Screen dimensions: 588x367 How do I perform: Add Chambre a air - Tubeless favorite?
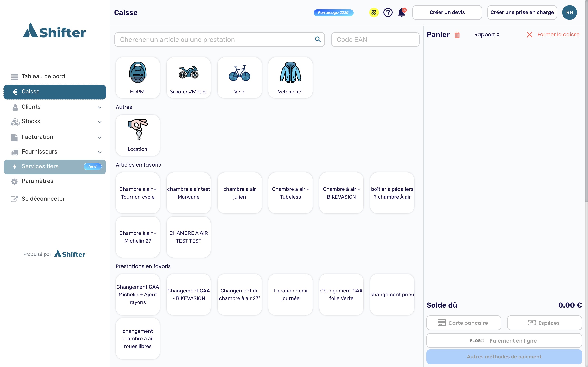(290, 193)
